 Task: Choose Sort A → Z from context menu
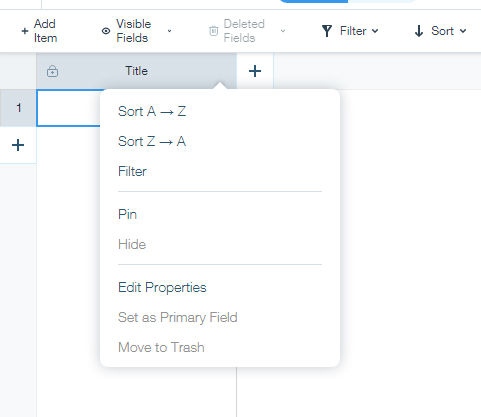(152, 111)
